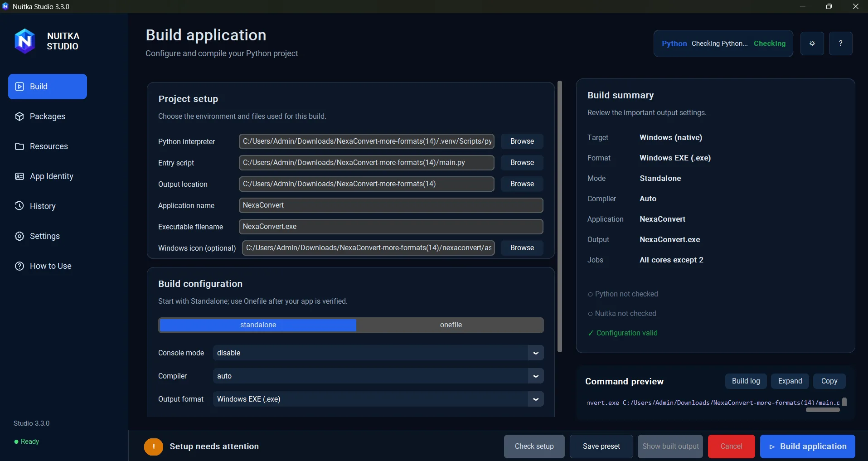Open the Compiler dropdown
868x461 pixels.
click(x=378, y=376)
